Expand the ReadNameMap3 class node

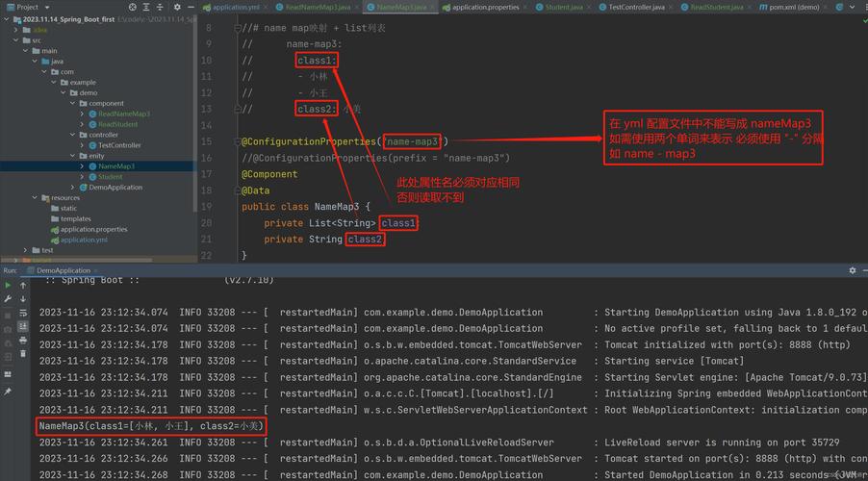(82, 114)
